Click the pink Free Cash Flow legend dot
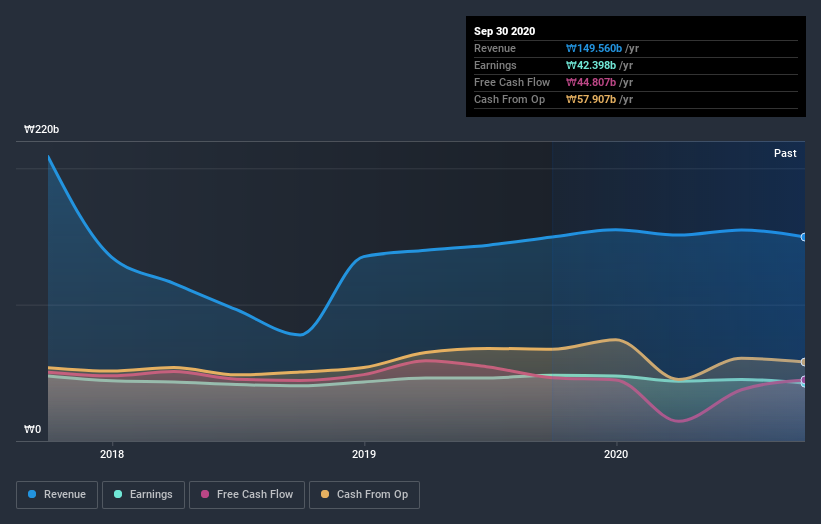This screenshot has height=524, width=821. click(x=205, y=494)
